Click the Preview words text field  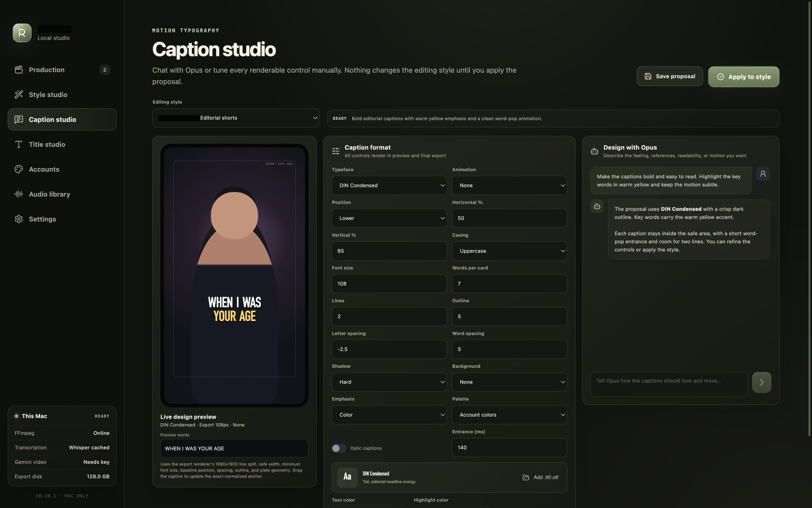pos(234,449)
